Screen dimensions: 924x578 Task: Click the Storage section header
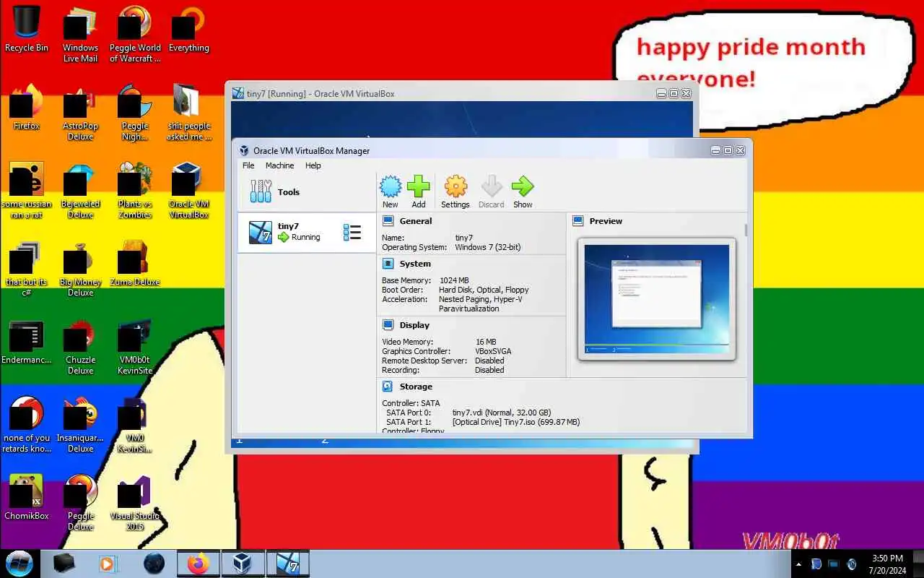coord(416,387)
